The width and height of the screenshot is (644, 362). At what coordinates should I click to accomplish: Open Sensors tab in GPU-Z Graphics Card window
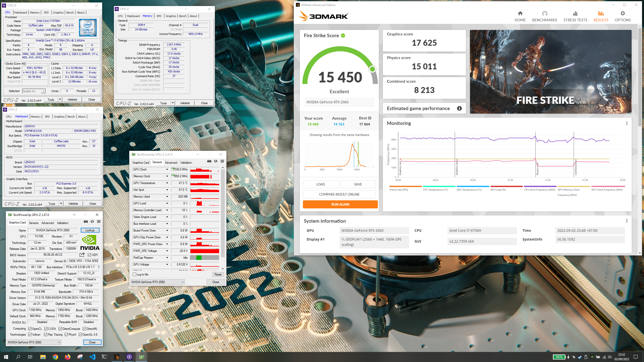[x=33, y=223]
